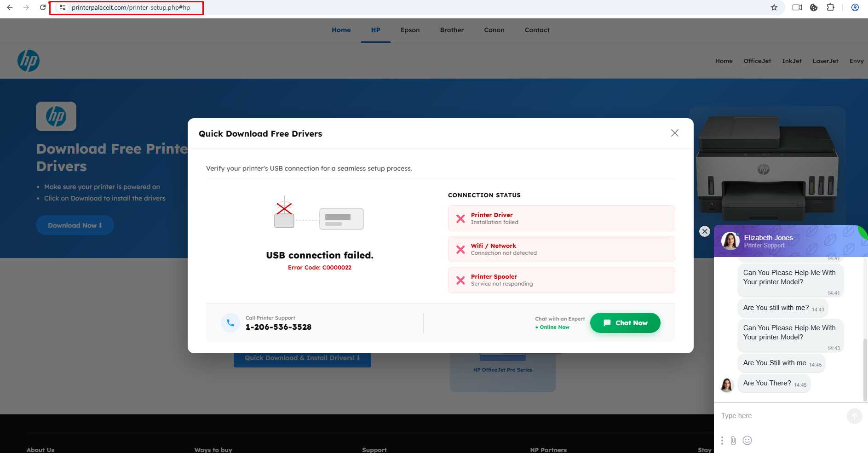Reload the page with the refresh icon
This screenshot has width=868, height=453.
click(x=43, y=7)
